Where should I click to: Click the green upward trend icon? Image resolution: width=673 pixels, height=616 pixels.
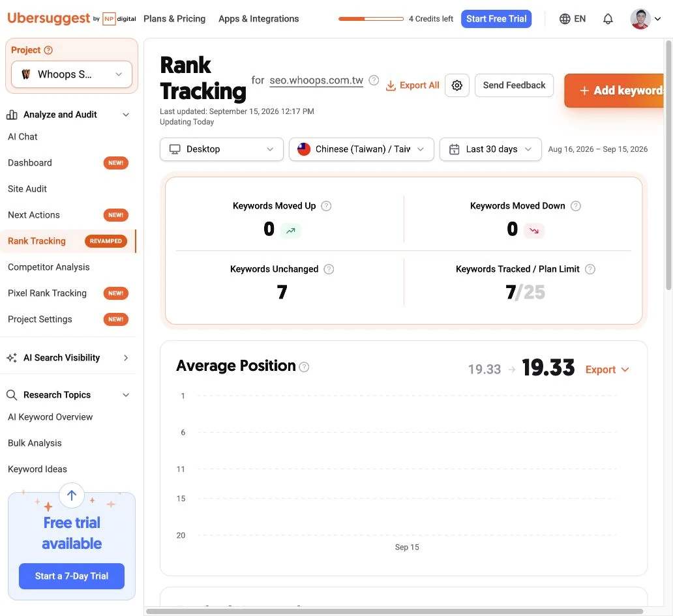tap(291, 230)
